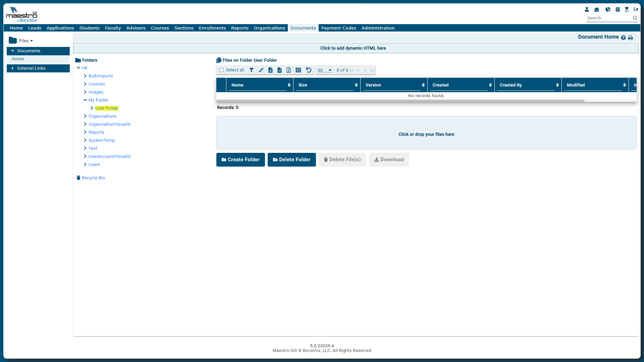Screen dimensions: 644x362
Task: Open the Recycle Bin link
Action: click(x=93, y=178)
